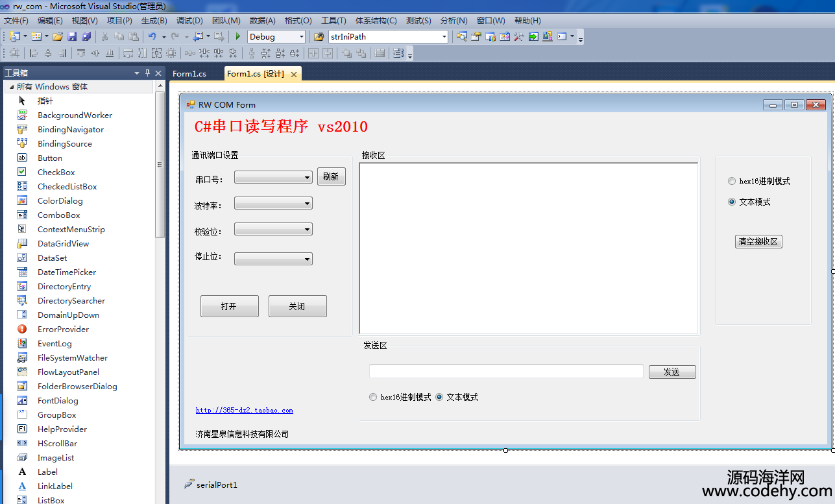Pin the toolbox panel with the pushpin icon
Viewport: 835px width, 504px height.
147,73
